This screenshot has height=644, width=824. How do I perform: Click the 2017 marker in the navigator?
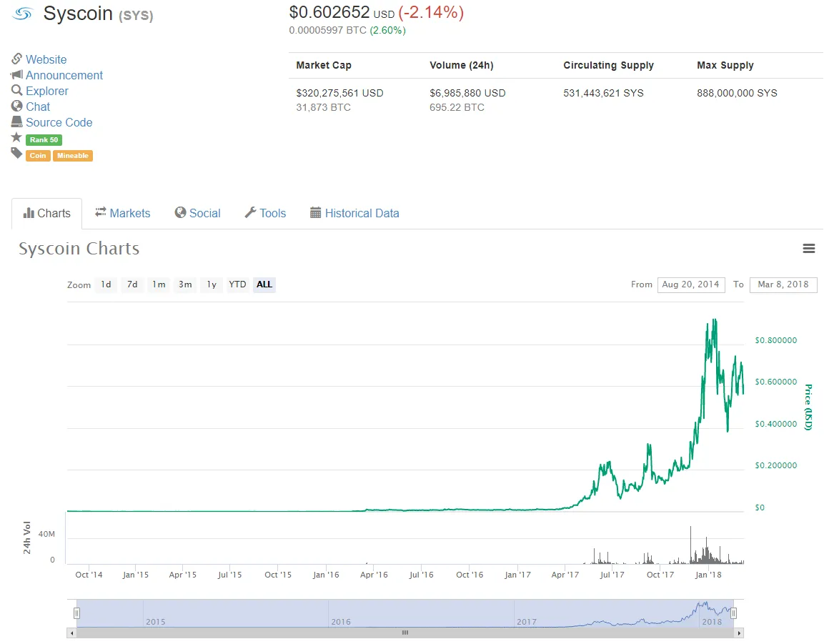[x=527, y=621]
